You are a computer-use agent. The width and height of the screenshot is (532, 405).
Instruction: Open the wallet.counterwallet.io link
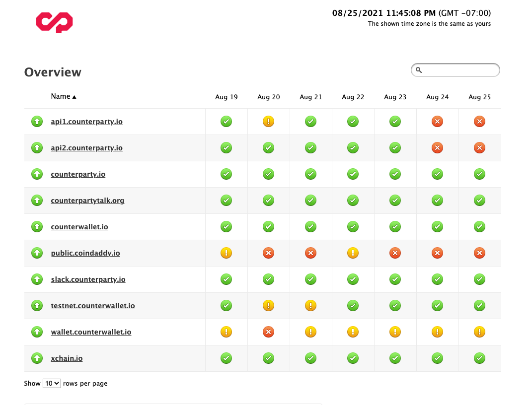[x=91, y=332]
